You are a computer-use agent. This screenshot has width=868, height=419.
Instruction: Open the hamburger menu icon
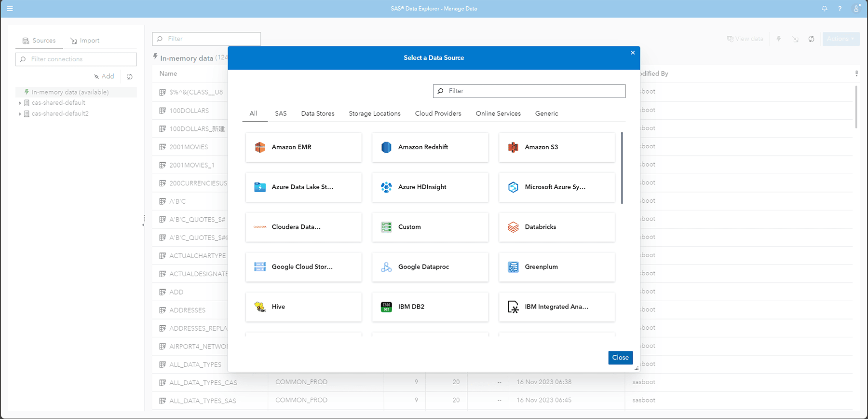[10, 9]
